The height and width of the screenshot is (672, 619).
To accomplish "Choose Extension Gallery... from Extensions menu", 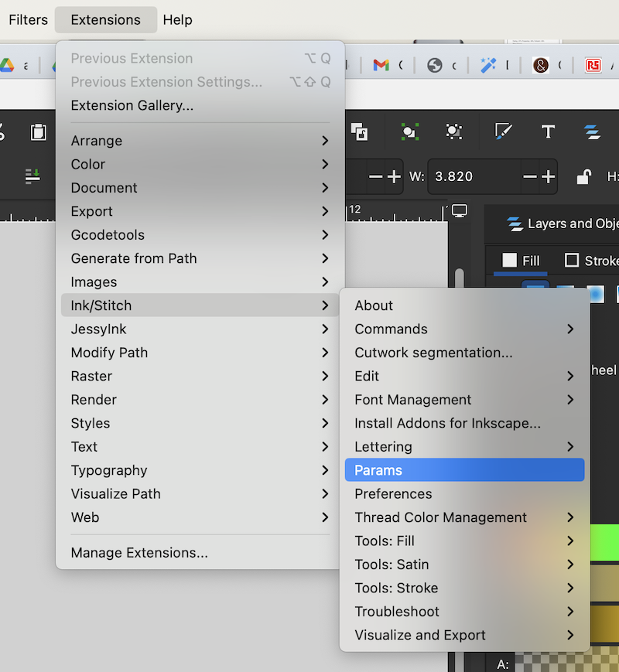I will pyautogui.click(x=200, y=105).
